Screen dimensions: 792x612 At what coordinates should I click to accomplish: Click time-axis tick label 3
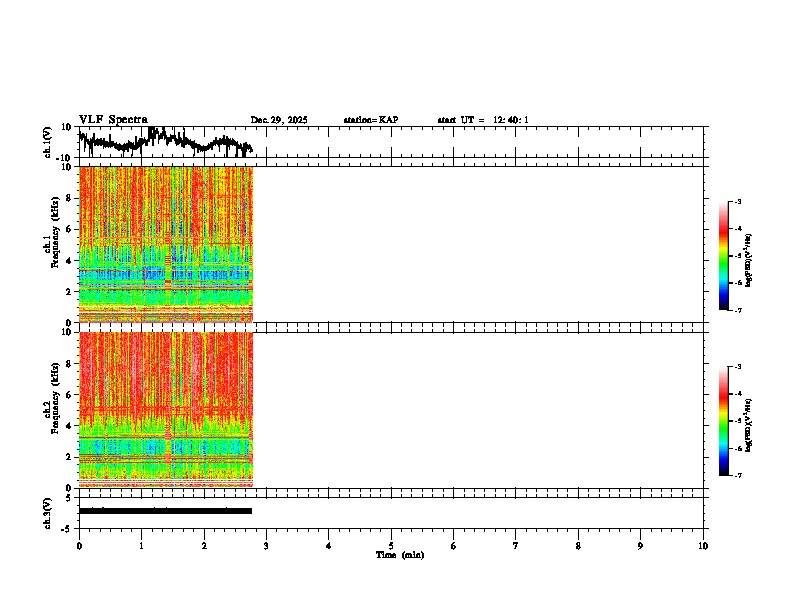(x=266, y=545)
